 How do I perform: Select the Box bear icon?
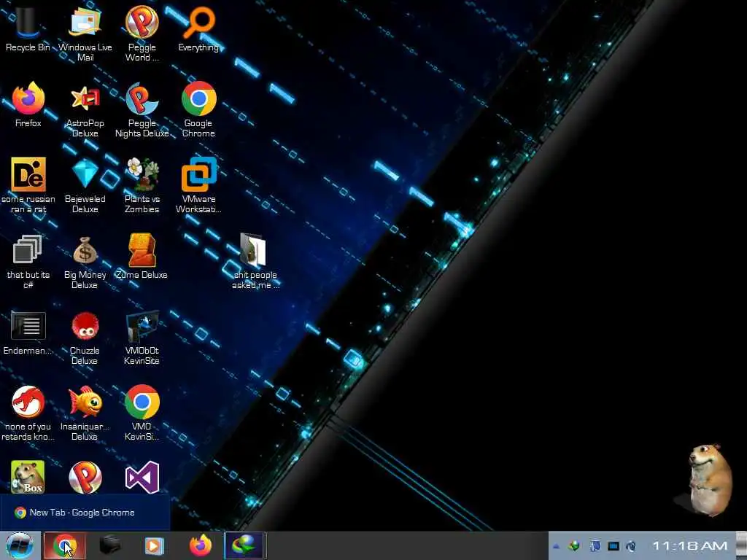pos(28,476)
